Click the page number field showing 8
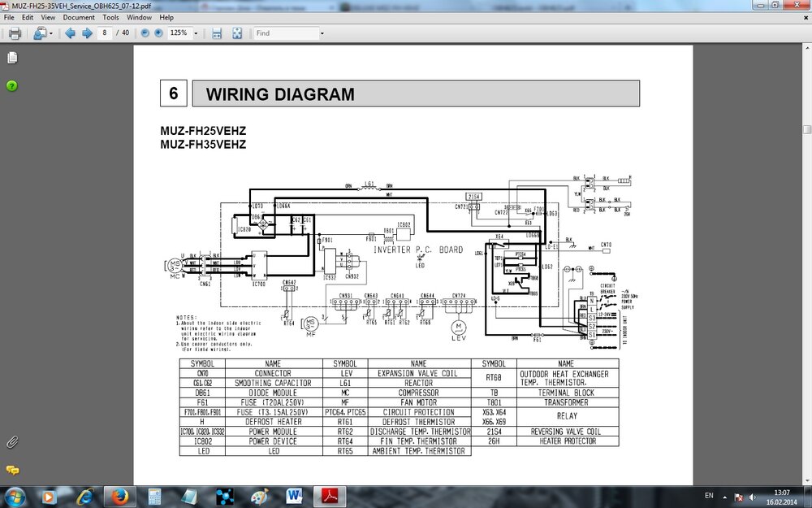The width and height of the screenshot is (812, 508). coord(105,33)
